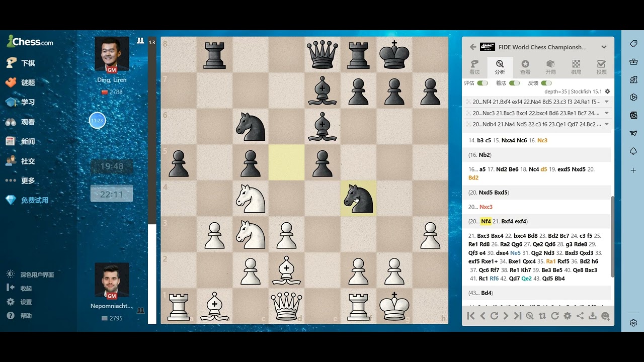Open Nepomniachtchi player name
The height and width of the screenshot is (362, 644).
[112, 306]
